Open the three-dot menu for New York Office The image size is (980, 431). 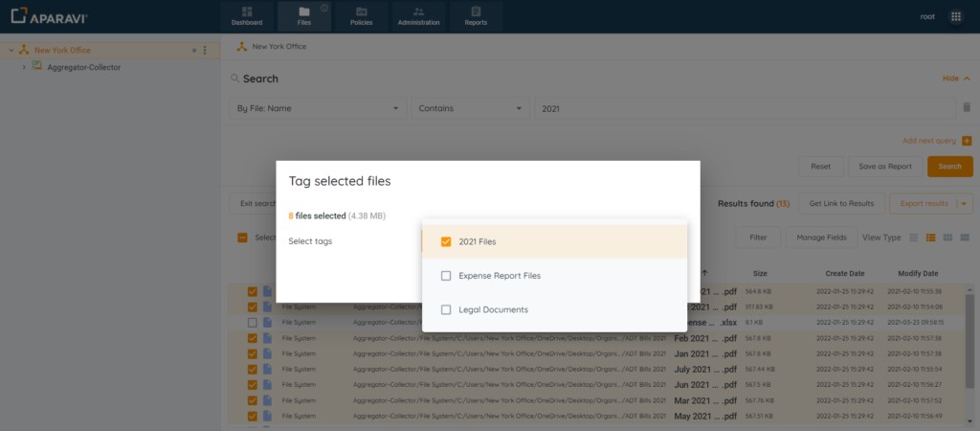(x=205, y=50)
